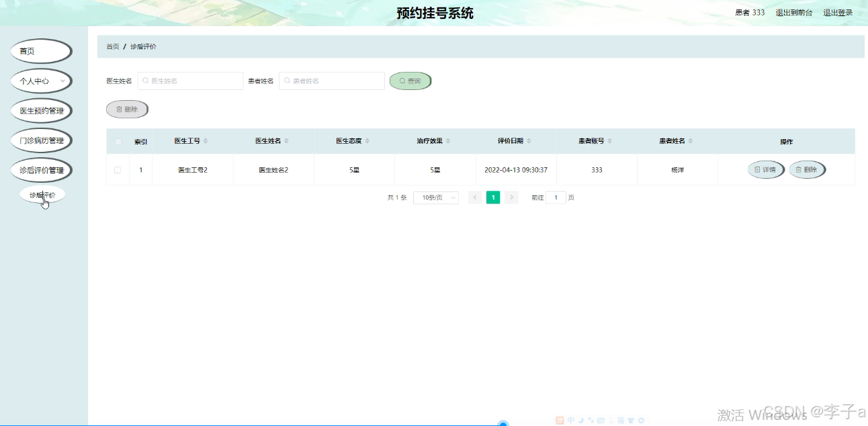Viewport: 868px width, 426px height.
Task: Expand the 个人中心 sidebar submenu
Action: [x=40, y=81]
